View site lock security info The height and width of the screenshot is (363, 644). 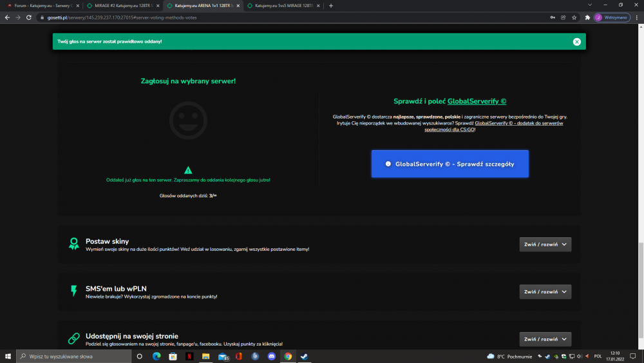click(x=42, y=17)
